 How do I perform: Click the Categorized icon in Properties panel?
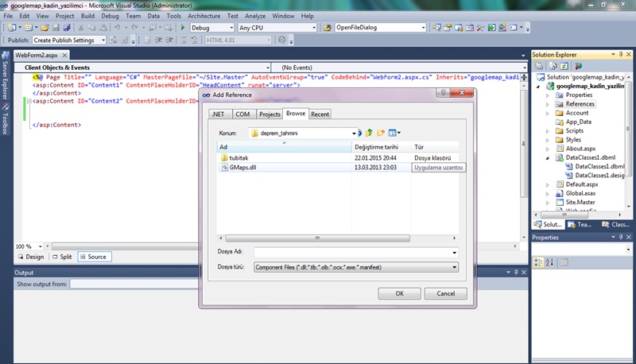[x=538, y=262]
